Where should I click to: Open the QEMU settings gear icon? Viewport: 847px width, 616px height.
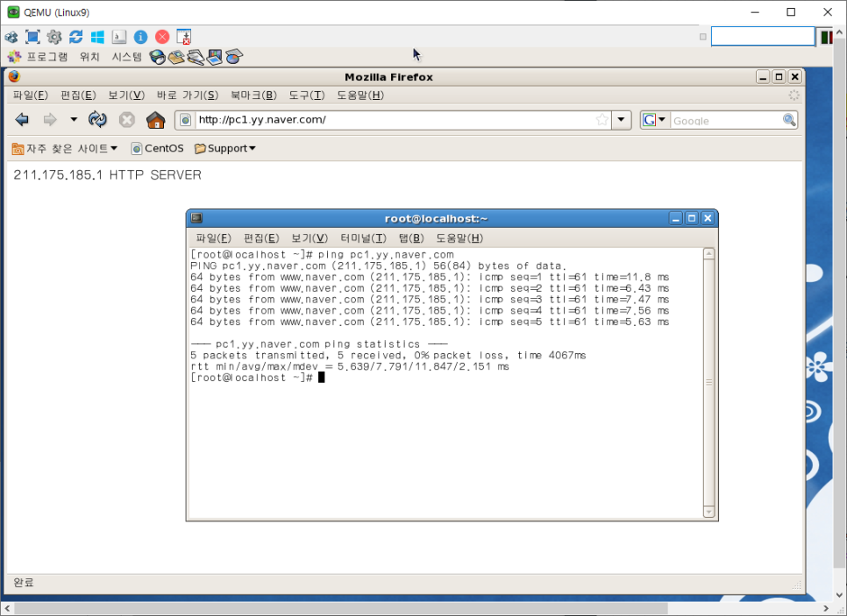[x=54, y=37]
